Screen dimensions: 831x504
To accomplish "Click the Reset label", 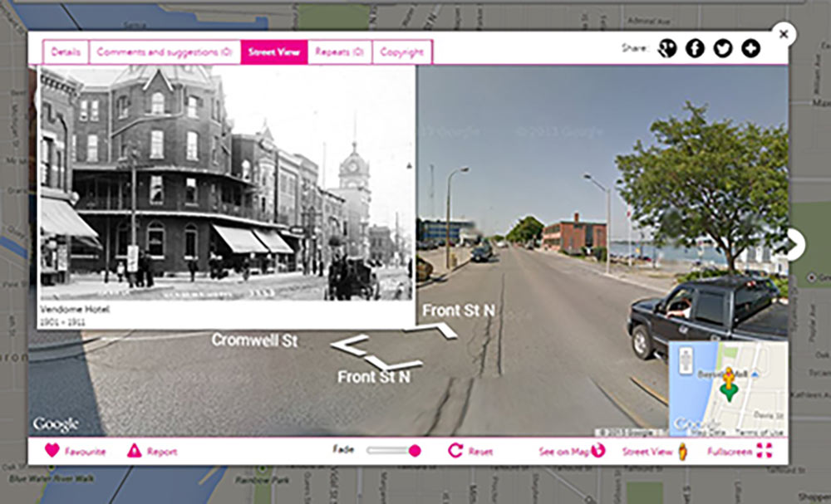I will tap(480, 452).
